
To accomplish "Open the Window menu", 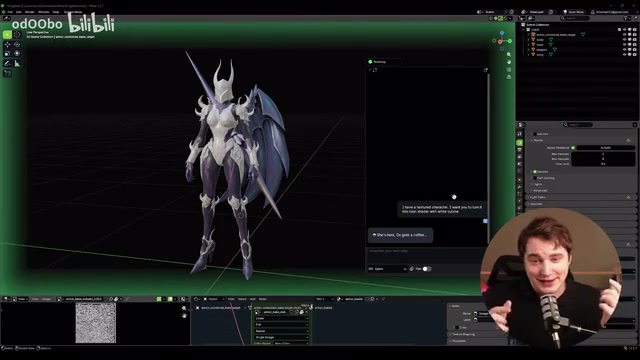I will 44,12.
